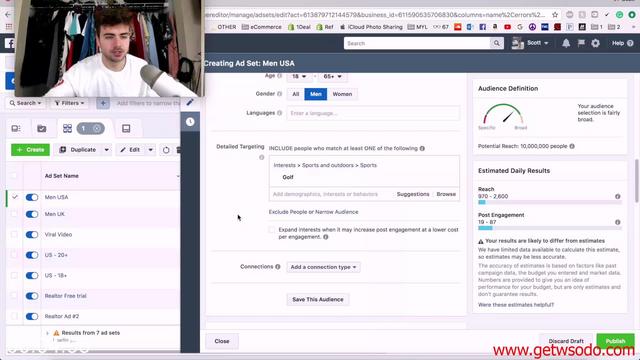The image size is (640, 360).
Task: Click plus icon to add filter
Action: (103, 103)
